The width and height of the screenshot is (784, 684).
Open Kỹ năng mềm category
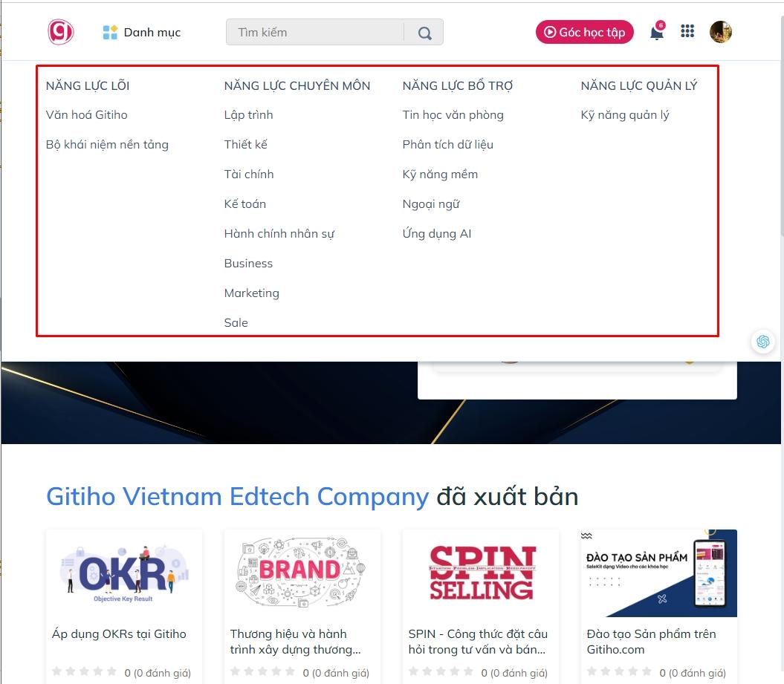tap(440, 175)
